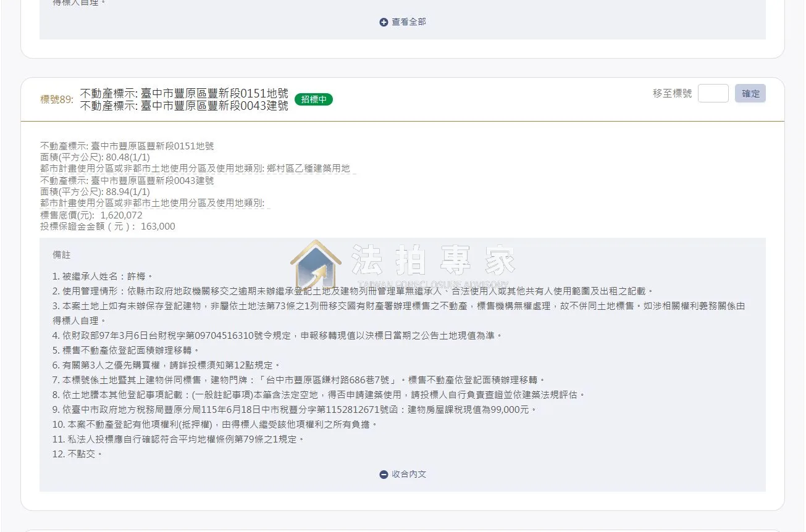The height and width of the screenshot is (532, 806).
Task: Click the green 招標中 status badge
Action: click(314, 99)
